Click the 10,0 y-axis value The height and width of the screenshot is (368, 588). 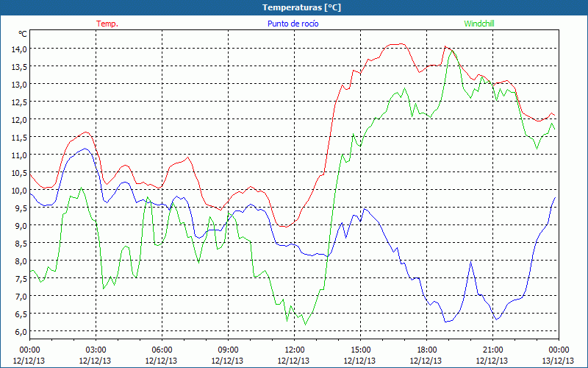(x=19, y=190)
